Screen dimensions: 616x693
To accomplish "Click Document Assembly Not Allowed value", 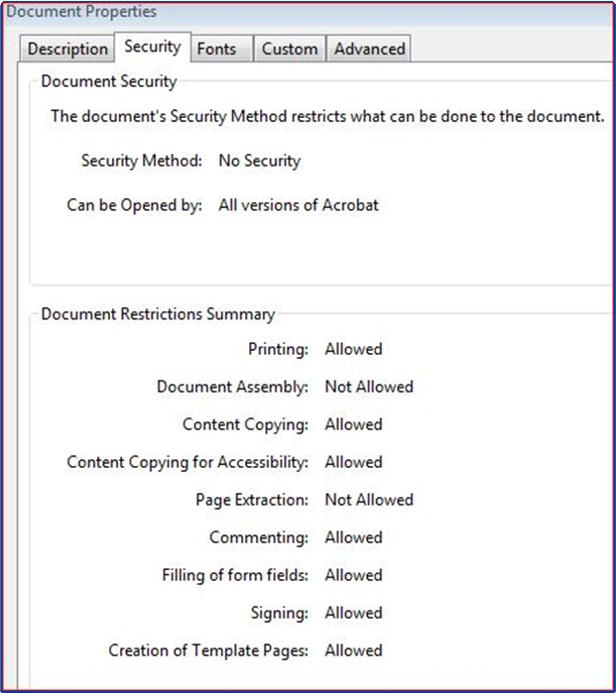I will 369,387.
